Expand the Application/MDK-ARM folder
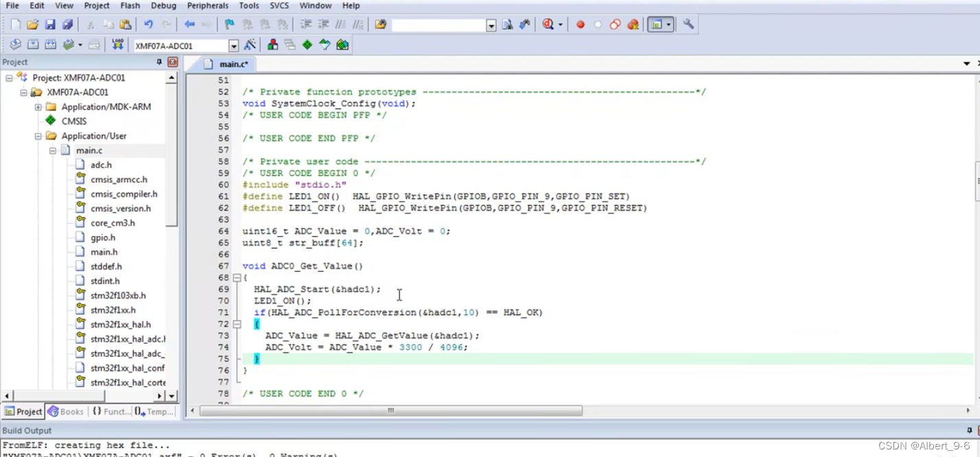Screen dimensions: 980x457 [38, 106]
